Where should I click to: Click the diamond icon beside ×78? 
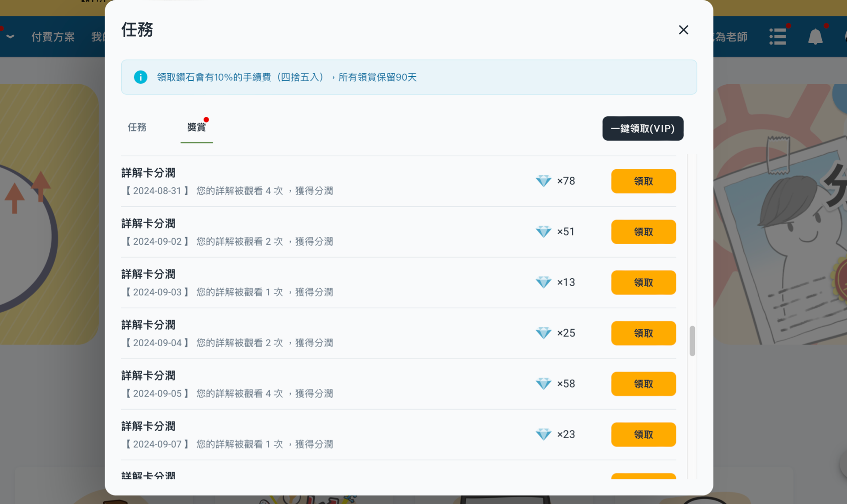[x=543, y=181]
